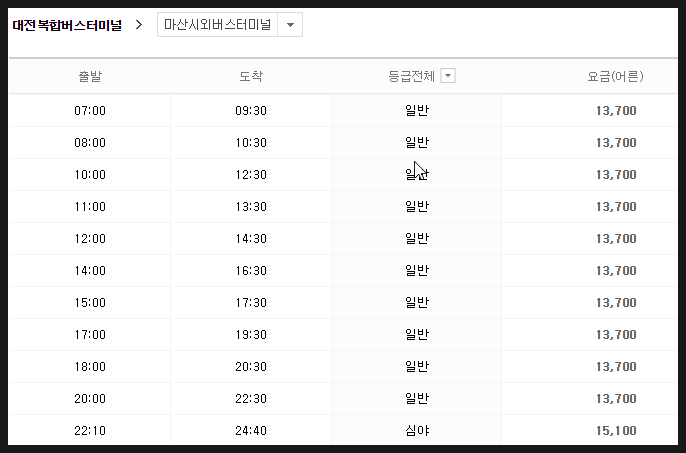
Task: Click the 출발 column header
Action: pyautogui.click(x=90, y=76)
